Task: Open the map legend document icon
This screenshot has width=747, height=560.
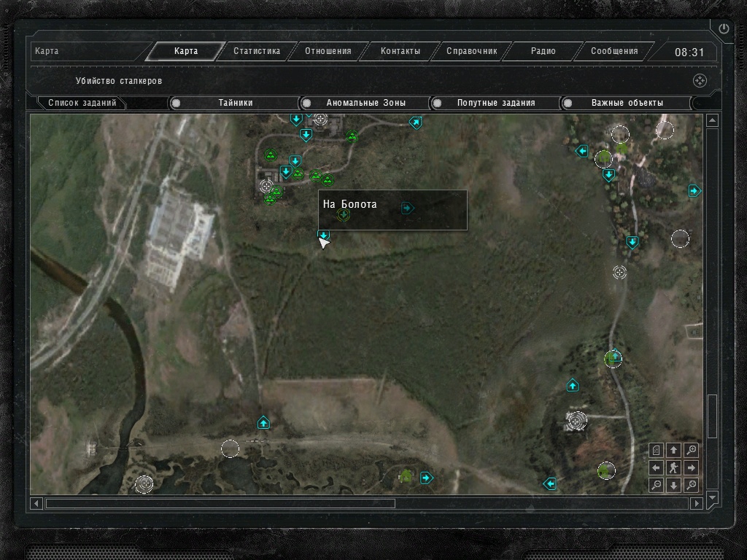Action: 657,450
